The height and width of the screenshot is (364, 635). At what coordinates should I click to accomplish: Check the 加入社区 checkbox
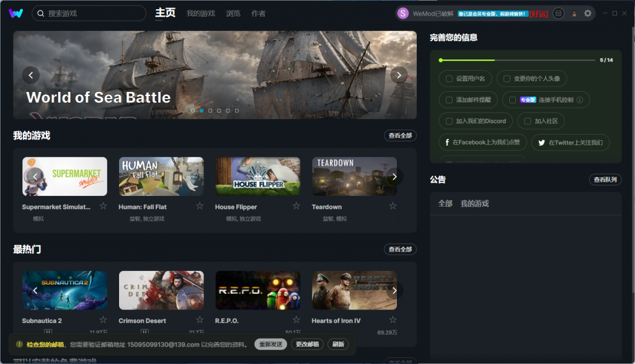click(x=527, y=121)
